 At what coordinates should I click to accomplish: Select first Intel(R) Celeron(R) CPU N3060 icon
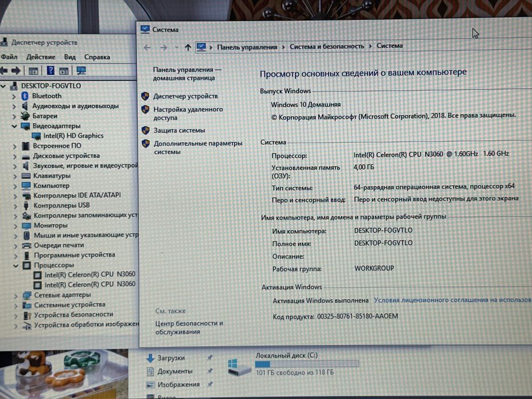click(38, 275)
